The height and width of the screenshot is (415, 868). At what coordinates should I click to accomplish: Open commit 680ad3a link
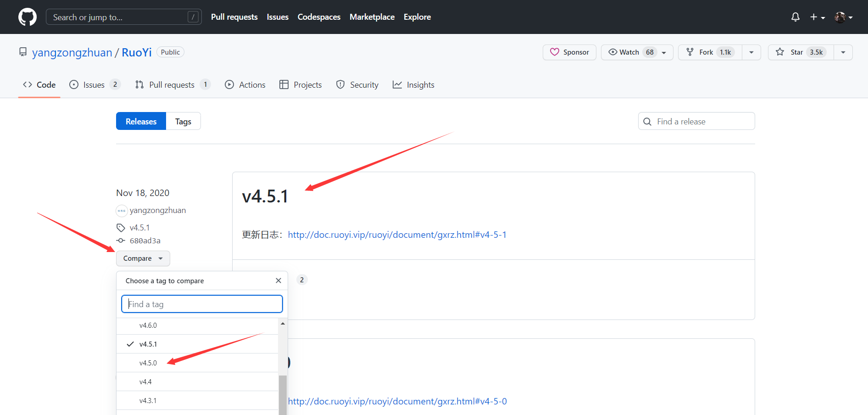click(x=145, y=241)
